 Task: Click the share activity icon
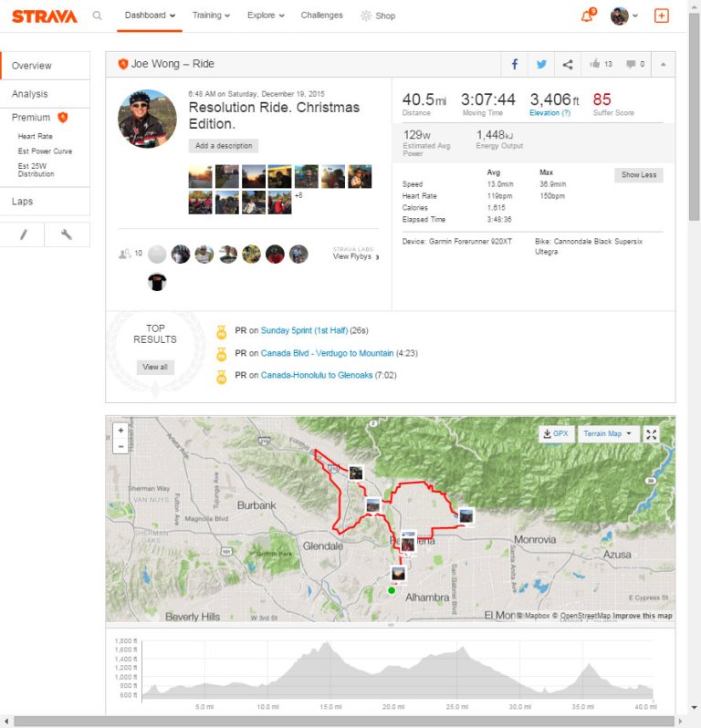tap(568, 65)
